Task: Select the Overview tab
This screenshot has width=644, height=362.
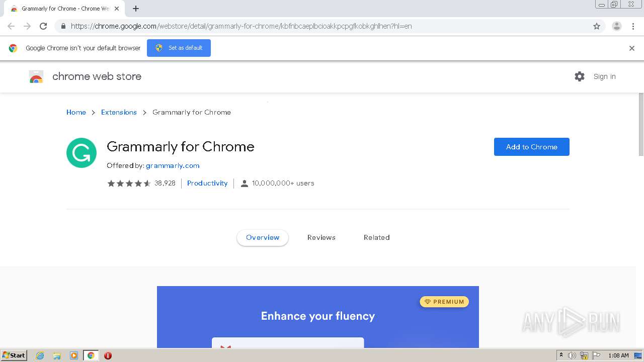Action: (263, 237)
